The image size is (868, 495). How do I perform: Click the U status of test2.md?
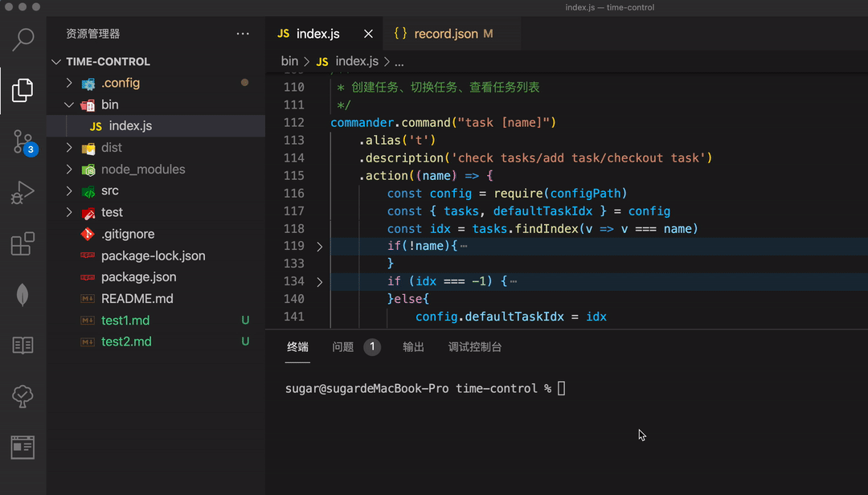pyautogui.click(x=245, y=342)
